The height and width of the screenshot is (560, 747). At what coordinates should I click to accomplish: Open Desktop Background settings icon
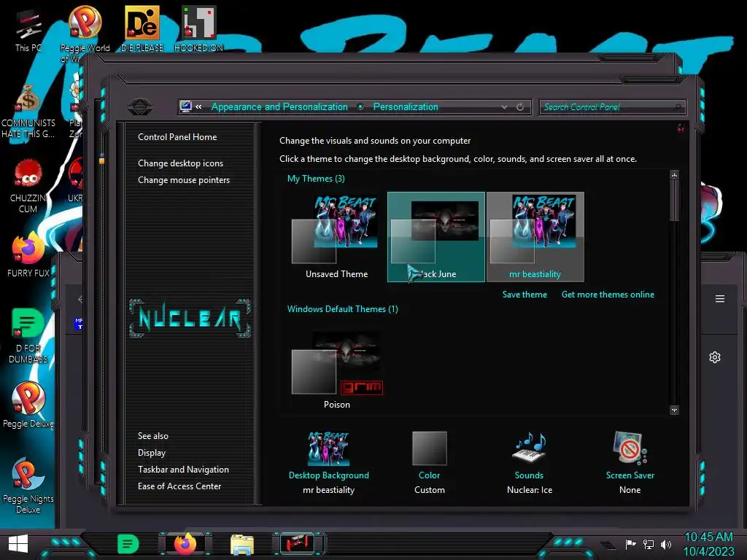coord(329,448)
